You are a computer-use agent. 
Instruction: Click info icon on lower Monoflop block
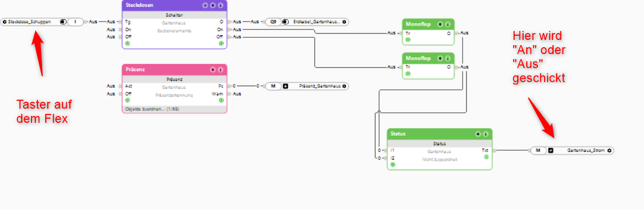448,58
